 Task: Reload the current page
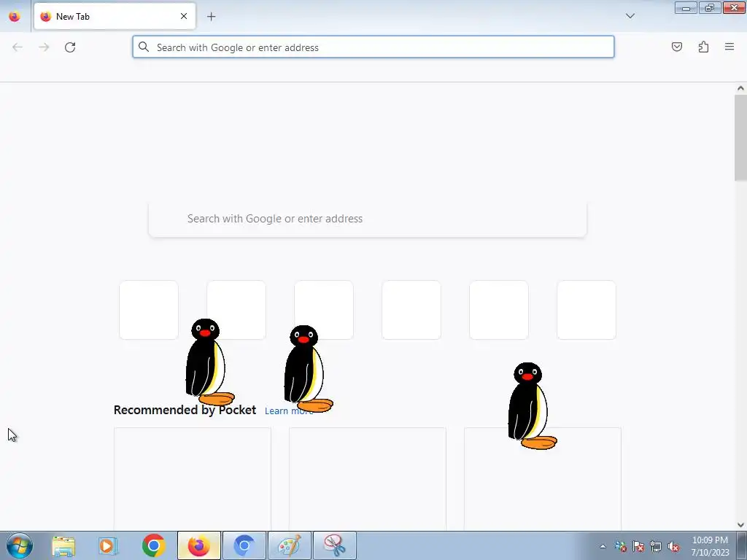tap(70, 47)
